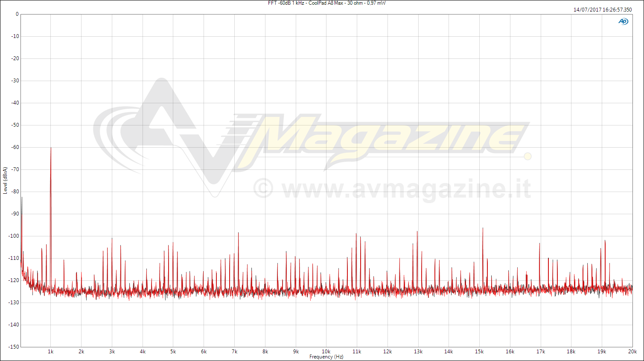Click the '0' level tick label

pos(17,14)
